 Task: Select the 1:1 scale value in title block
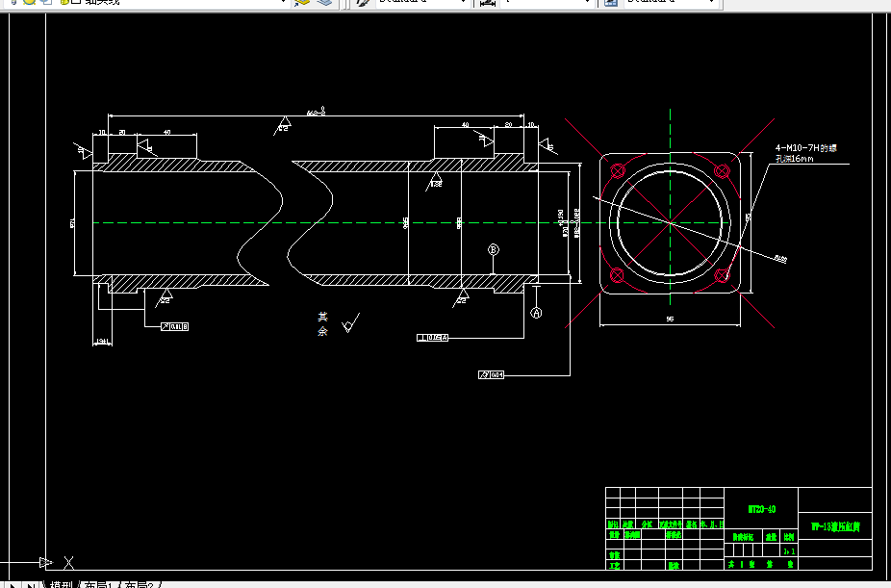click(789, 551)
